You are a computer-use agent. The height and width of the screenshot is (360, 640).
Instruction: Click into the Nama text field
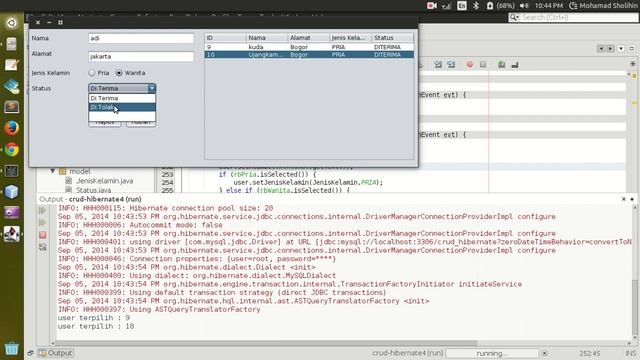click(141, 38)
